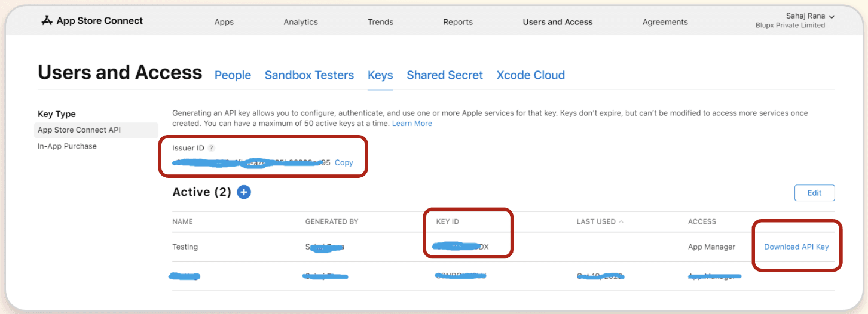Click the Issuer ID label
This screenshot has height=314, width=868.
click(188, 148)
